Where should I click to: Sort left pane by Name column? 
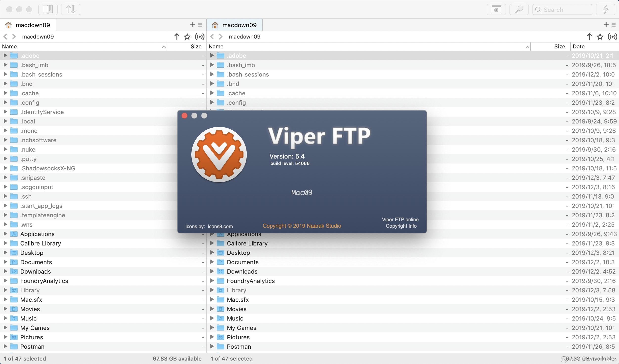pyautogui.click(x=84, y=46)
